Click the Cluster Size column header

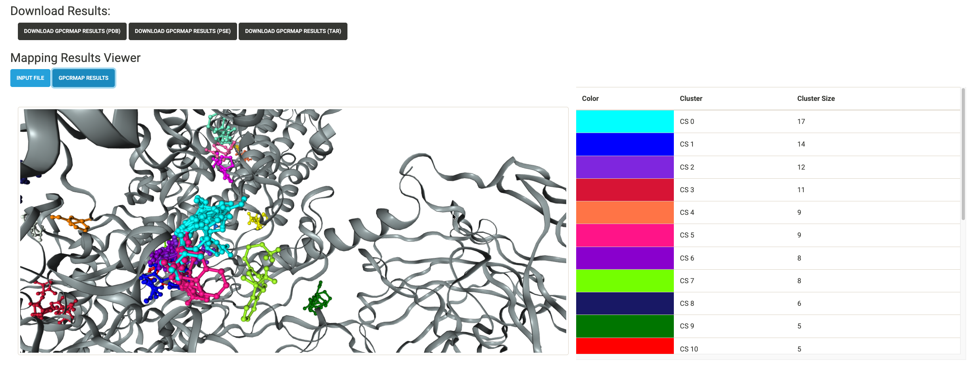pyautogui.click(x=816, y=98)
